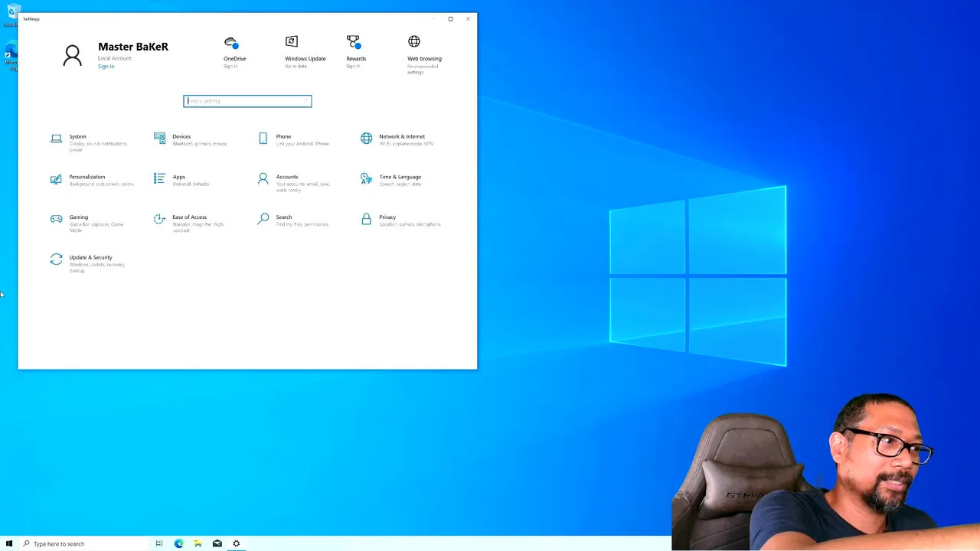
Task: Open Task View from the taskbar
Action: (159, 543)
